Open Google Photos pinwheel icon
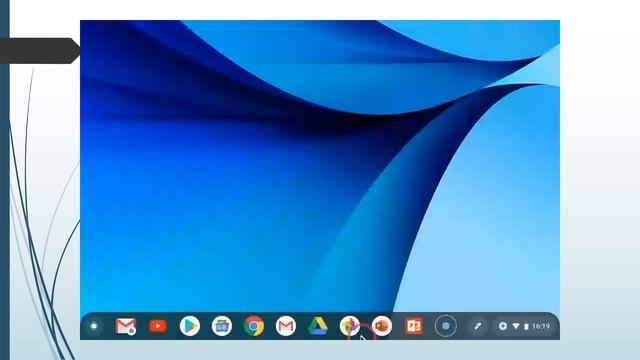This screenshot has width=640, height=360. click(x=350, y=326)
